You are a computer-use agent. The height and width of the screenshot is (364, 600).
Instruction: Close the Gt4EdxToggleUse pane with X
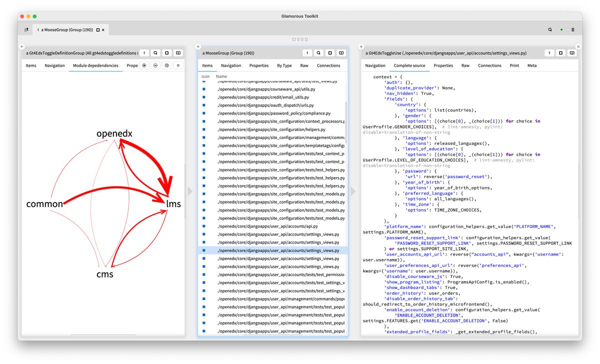578,46
